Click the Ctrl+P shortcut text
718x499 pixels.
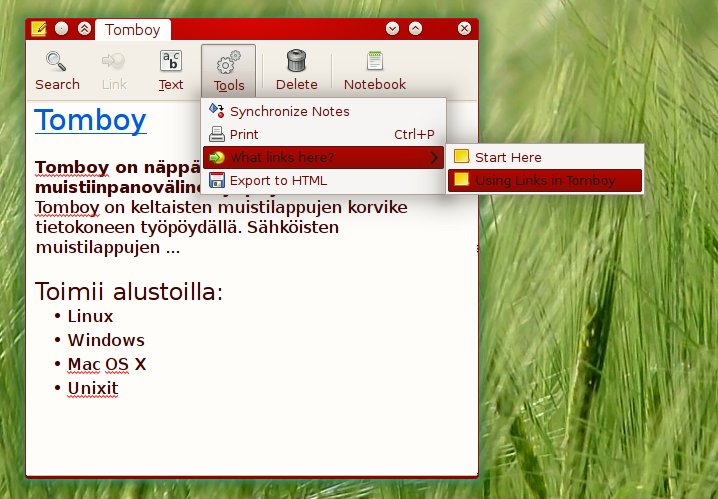[x=414, y=134]
